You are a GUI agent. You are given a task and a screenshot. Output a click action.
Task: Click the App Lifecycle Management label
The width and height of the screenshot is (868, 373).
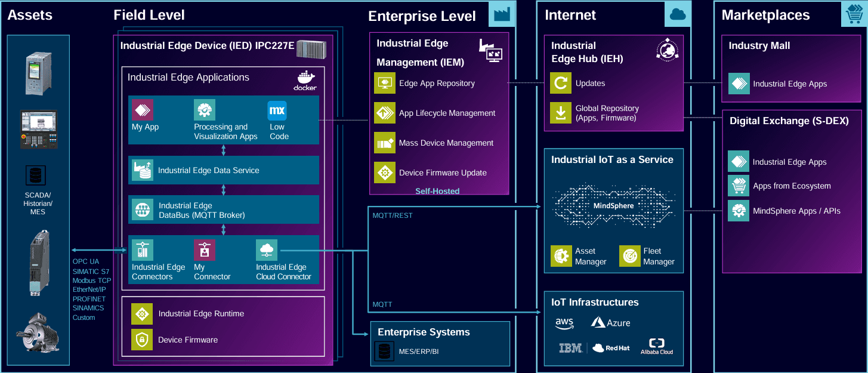click(x=447, y=113)
